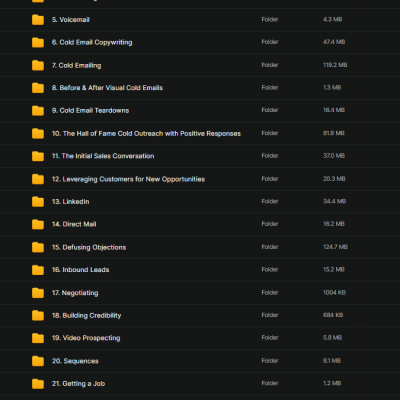
Task: Select the '13. LinkedIn' folder name
Action: (70, 202)
